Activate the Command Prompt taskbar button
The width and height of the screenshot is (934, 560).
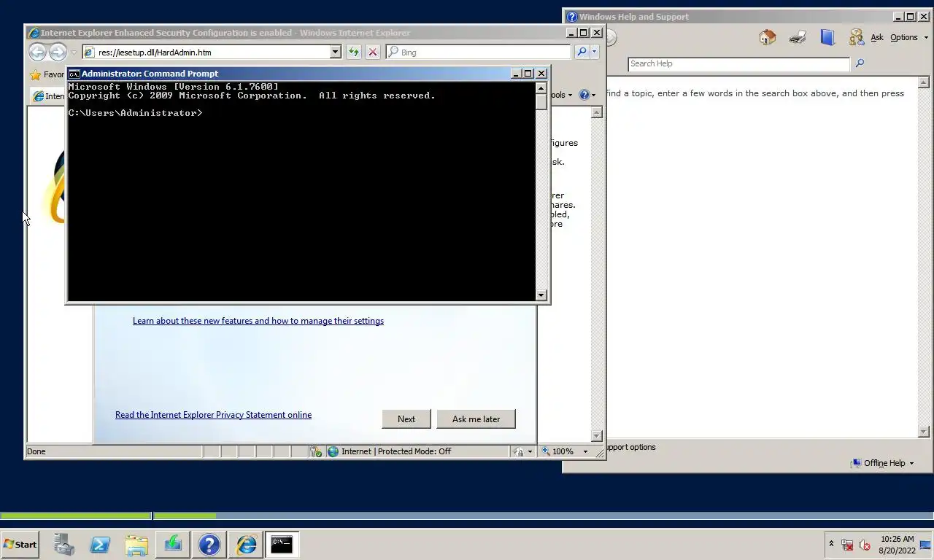(282, 544)
